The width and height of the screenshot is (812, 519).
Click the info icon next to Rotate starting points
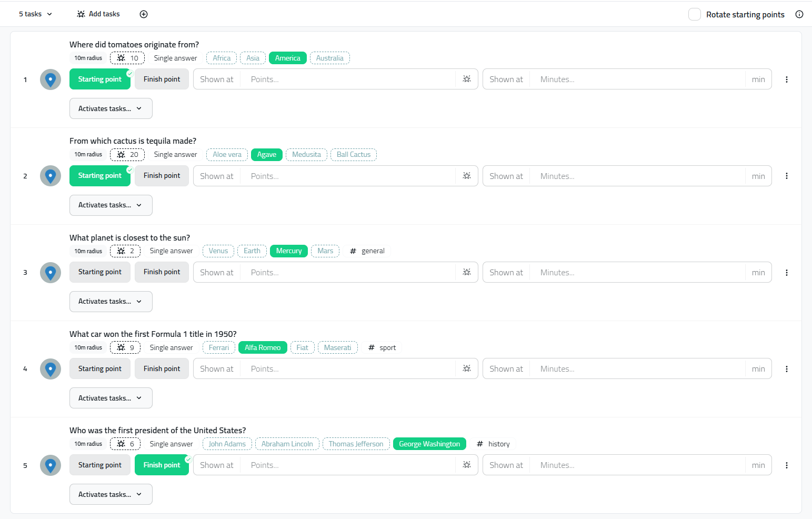[799, 14]
